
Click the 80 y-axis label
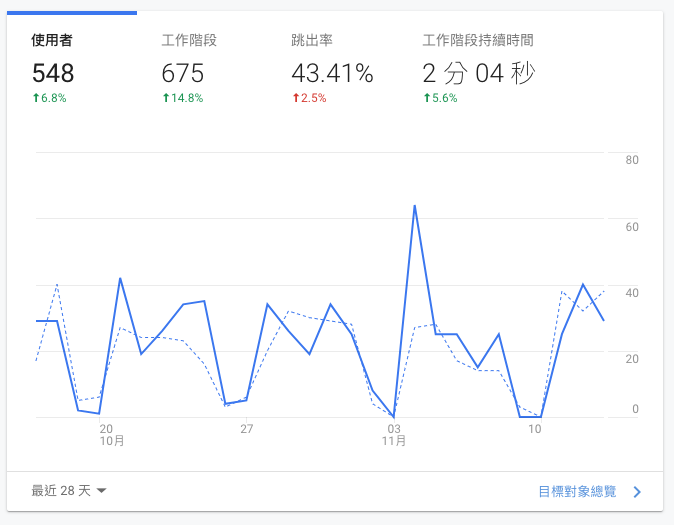[632, 160]
